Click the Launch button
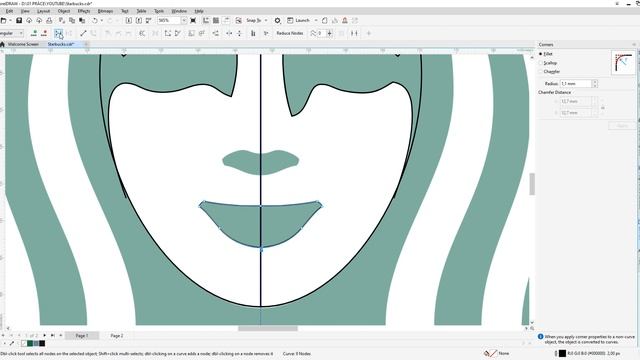Screen dimensions: 640x360 click(299, 20)
